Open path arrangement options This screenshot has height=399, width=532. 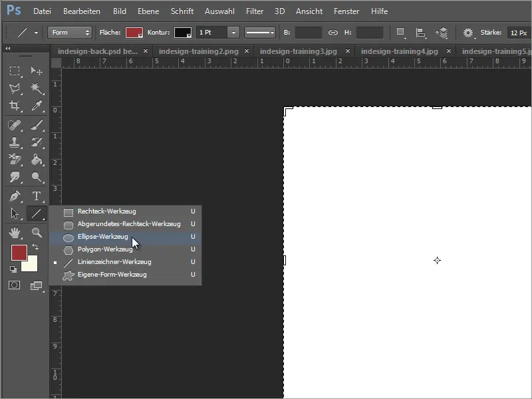442,33
